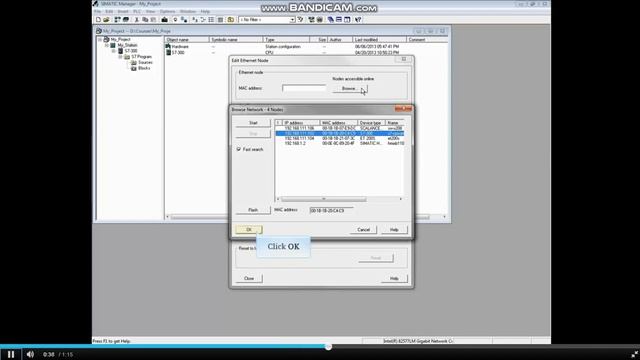Click the Tile Vertically toolbar icon
The image size is (640, 360).
coord(347,20)
